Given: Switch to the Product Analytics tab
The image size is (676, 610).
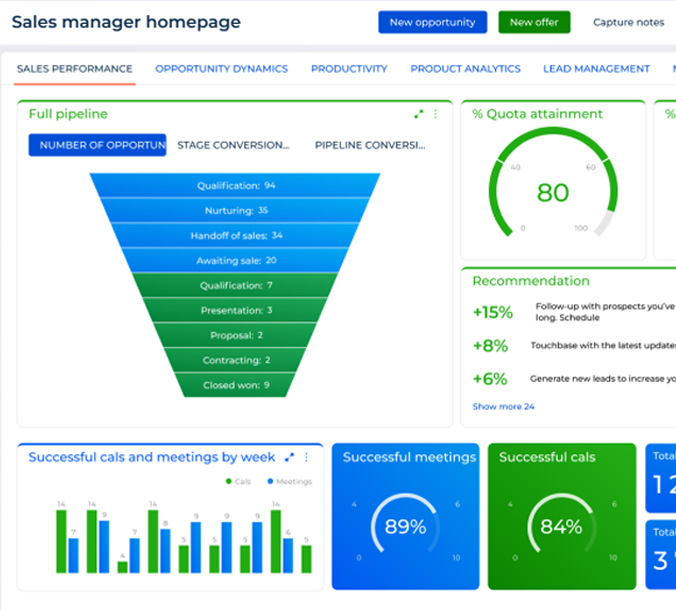Looking at the screenshot, I should pos(465,69).
